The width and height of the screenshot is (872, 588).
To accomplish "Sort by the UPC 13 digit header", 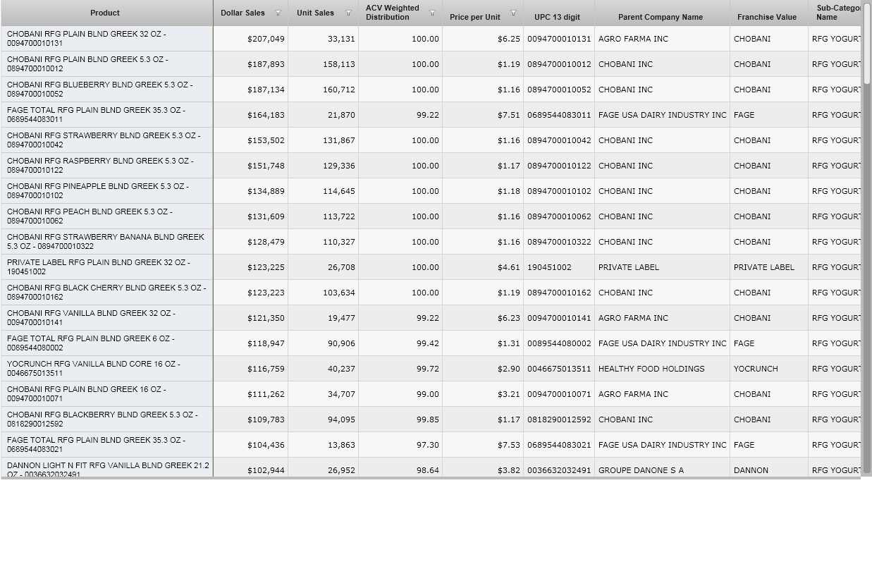I will point(557,17).
